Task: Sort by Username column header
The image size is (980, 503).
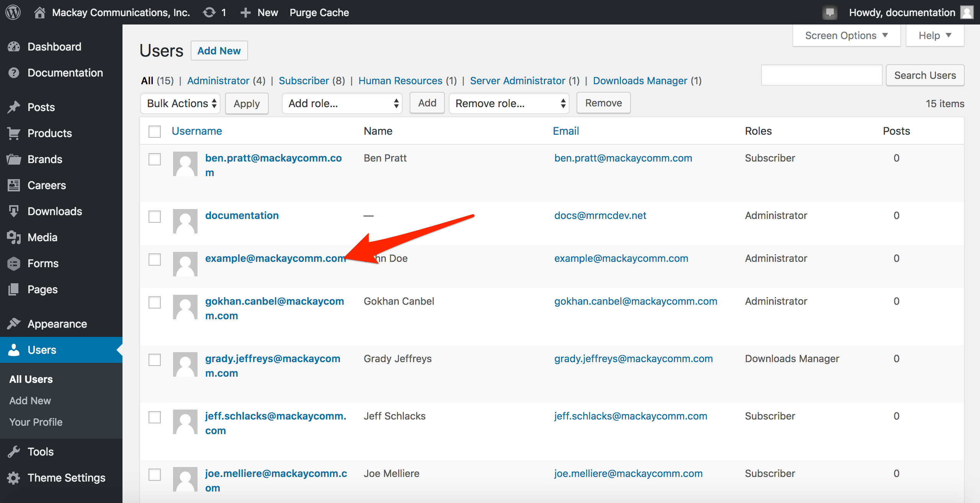Action: click(197, 131)
